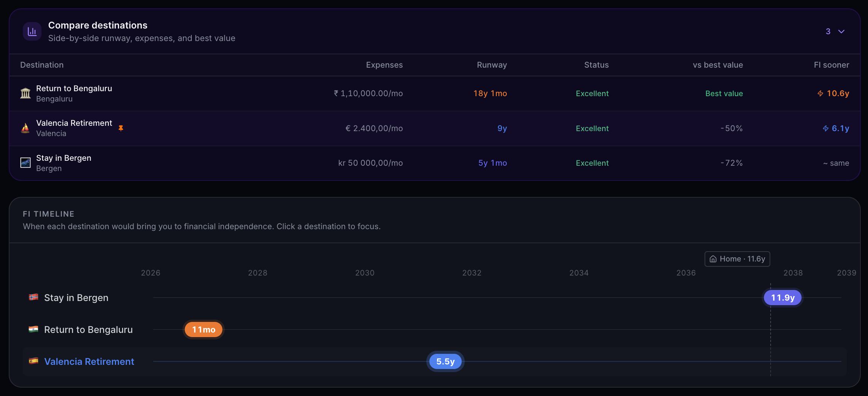The height and width of the screenshot is (396, 868).
Task: Sort by FI sooner column header
Action: coord(831,65)
